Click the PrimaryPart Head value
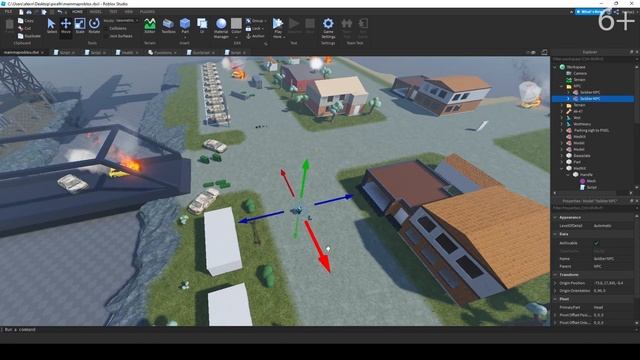The image size is (640, 360). 612,307
